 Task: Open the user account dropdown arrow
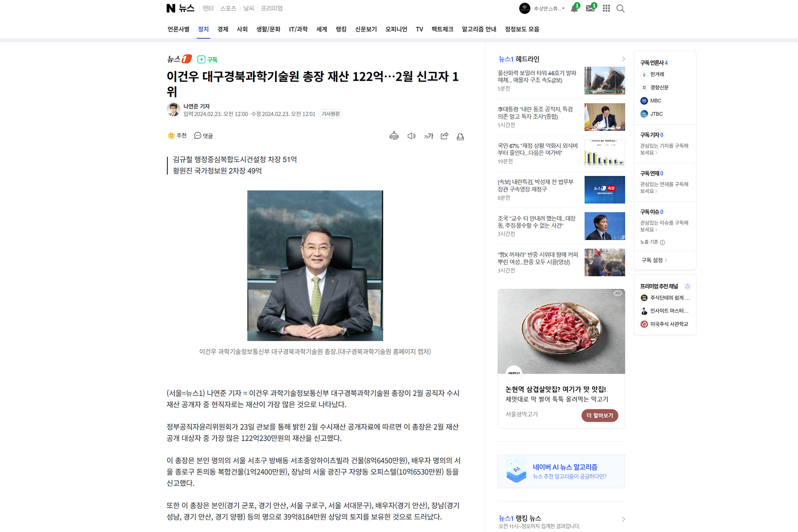[563, 8]
